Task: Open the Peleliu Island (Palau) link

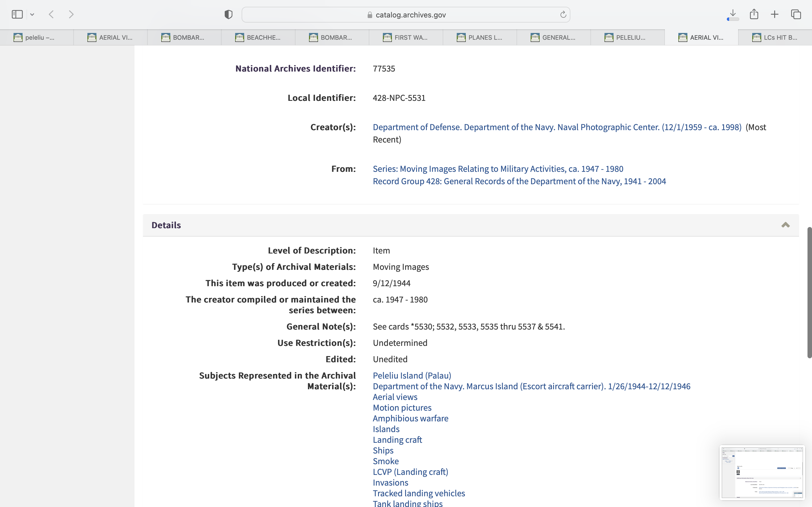Action: (x=412, y=375)
